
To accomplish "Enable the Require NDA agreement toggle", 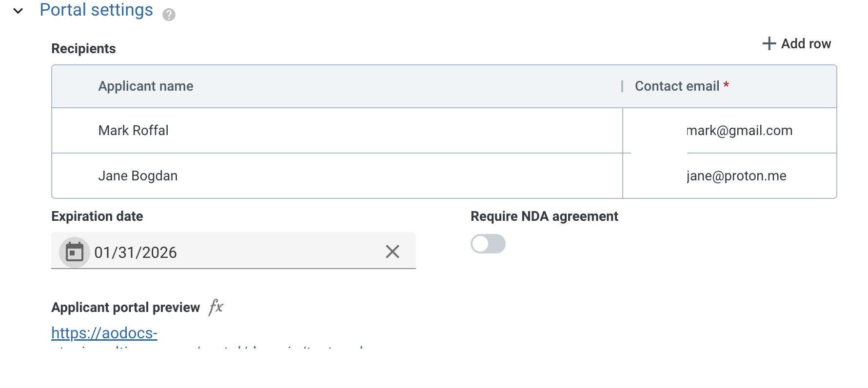I will [488, 244].
